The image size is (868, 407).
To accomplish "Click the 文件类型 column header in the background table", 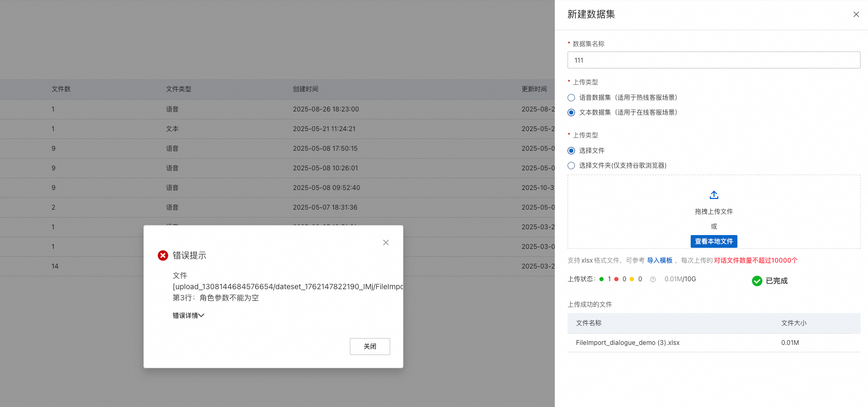I will click(x=178, y=89).
